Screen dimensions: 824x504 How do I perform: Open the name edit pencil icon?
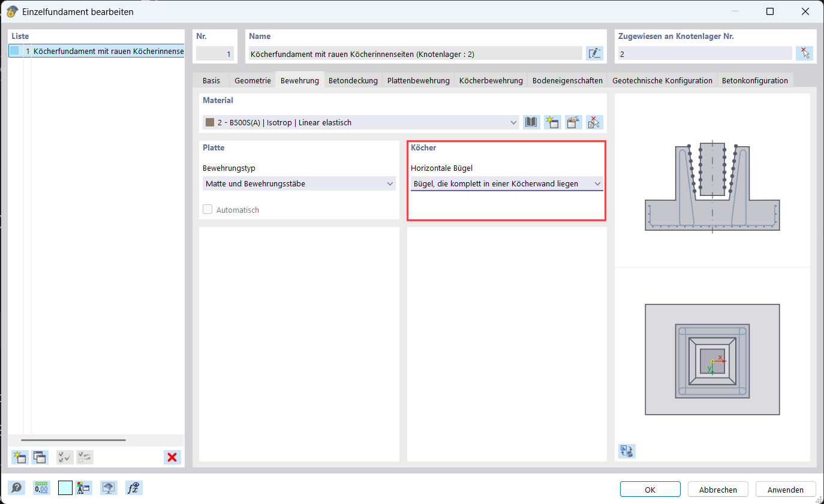594,53
